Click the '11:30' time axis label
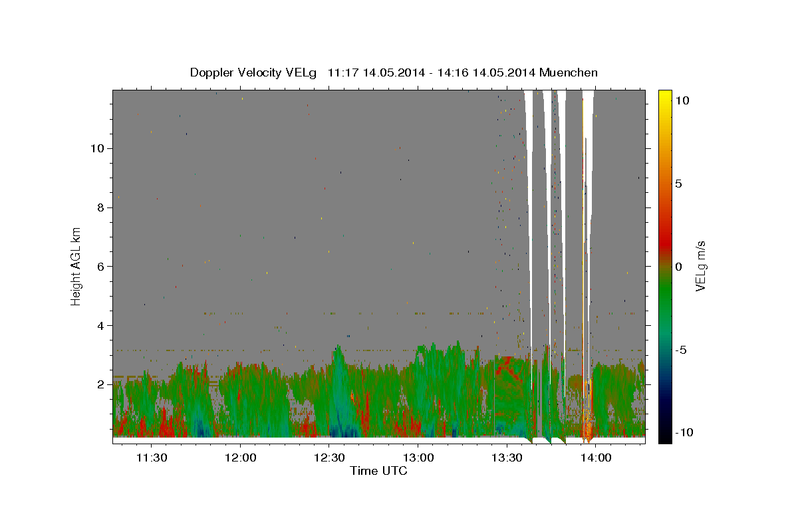The width and height of the screenshot is (798, 532). (x=151, y=458)
